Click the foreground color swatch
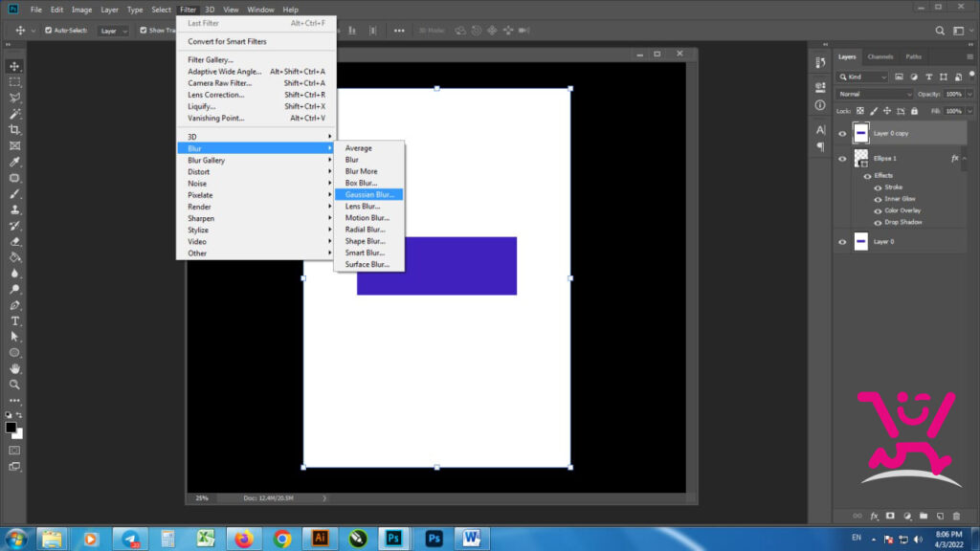 tap(10, 428)
